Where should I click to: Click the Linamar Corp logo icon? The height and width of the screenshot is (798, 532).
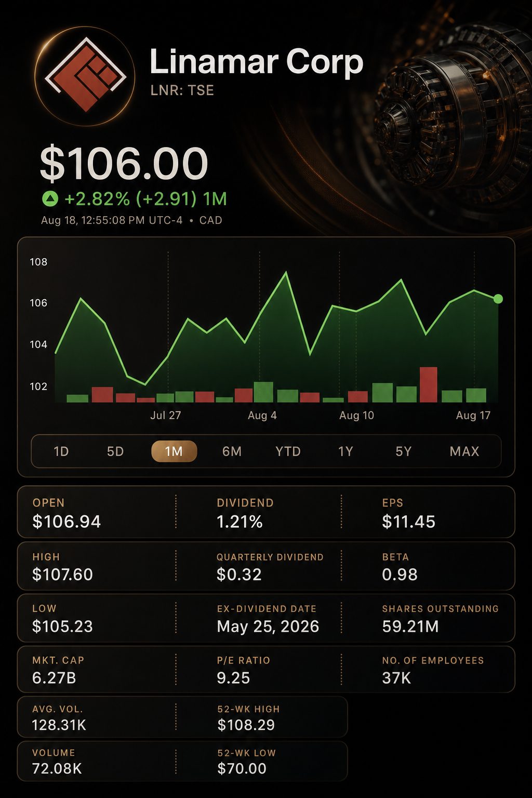tap(85, 75)
